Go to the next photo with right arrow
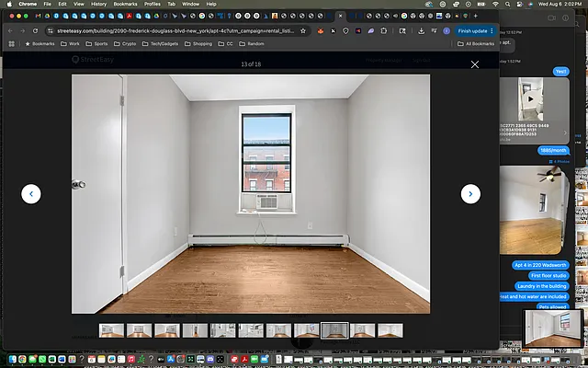This screenshot has height=368, width=588. click(x=470, y=193)
